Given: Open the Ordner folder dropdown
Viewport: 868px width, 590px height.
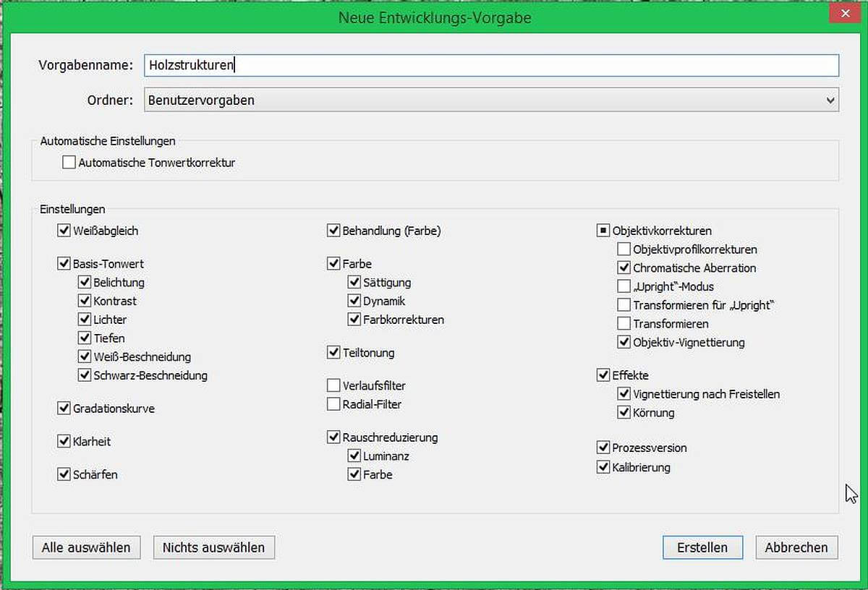Looking at the screenshot, I should pos(491,101).
